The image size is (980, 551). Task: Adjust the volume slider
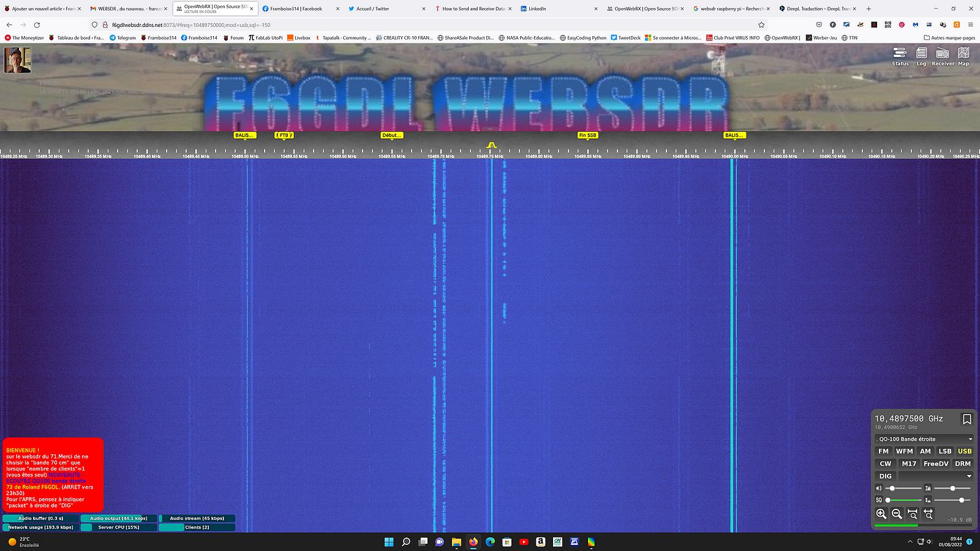[903, 488]
